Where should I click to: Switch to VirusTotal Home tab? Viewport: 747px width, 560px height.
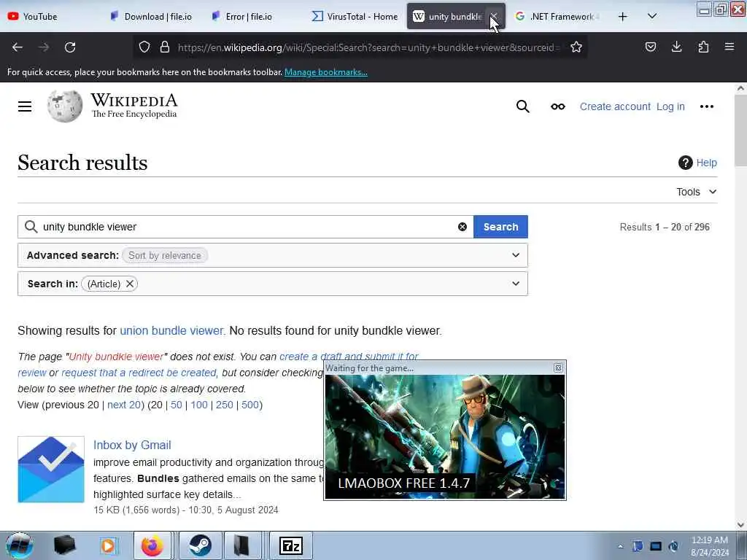[x=355, y=17]
